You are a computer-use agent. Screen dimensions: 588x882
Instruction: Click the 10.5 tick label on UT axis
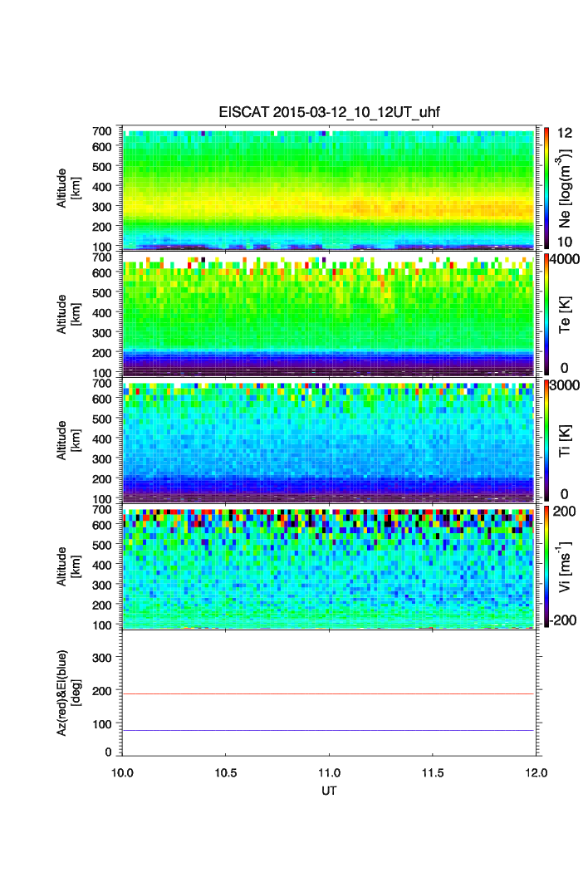click(226, 772)
